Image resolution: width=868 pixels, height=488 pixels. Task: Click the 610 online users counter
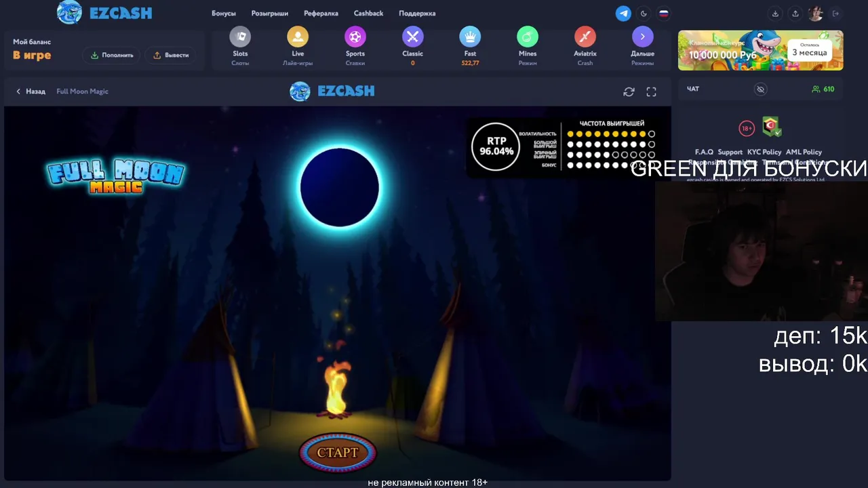click(823, 89)
